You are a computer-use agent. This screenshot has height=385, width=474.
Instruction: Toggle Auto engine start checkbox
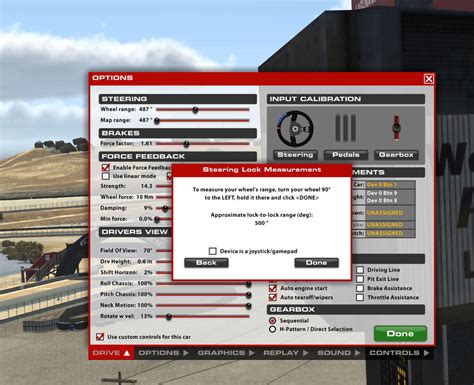point(273,288)
